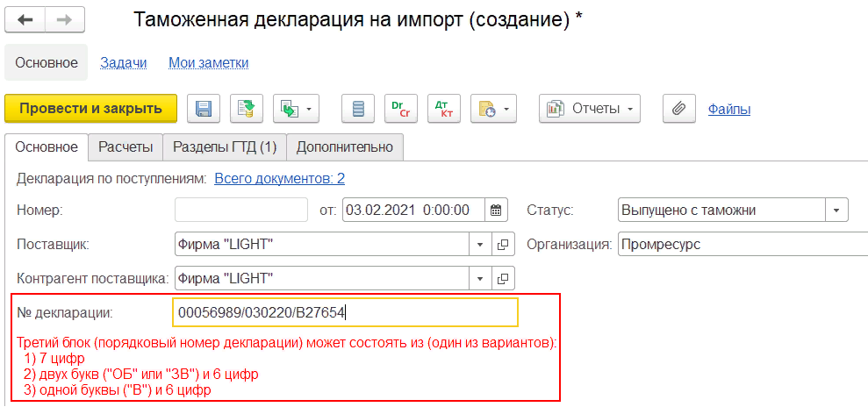Click the № декларации input field
Image resolution: width=868 pixels, height=407 pixels.
coord(346,312)
